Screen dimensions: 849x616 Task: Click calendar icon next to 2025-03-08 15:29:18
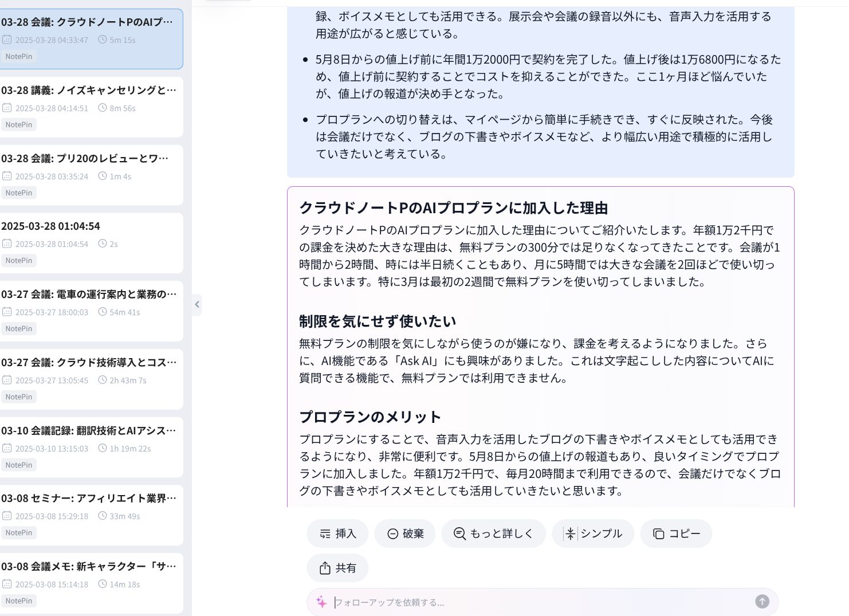tap(7, 516)
